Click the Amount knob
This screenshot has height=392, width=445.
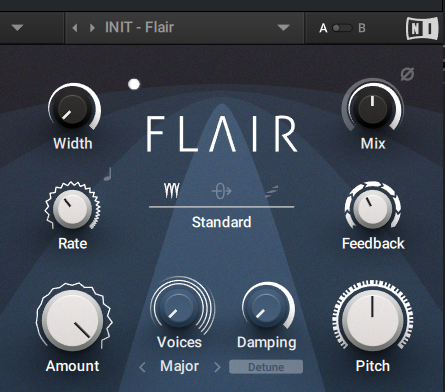pyautogui.click(x=72, y=320)
